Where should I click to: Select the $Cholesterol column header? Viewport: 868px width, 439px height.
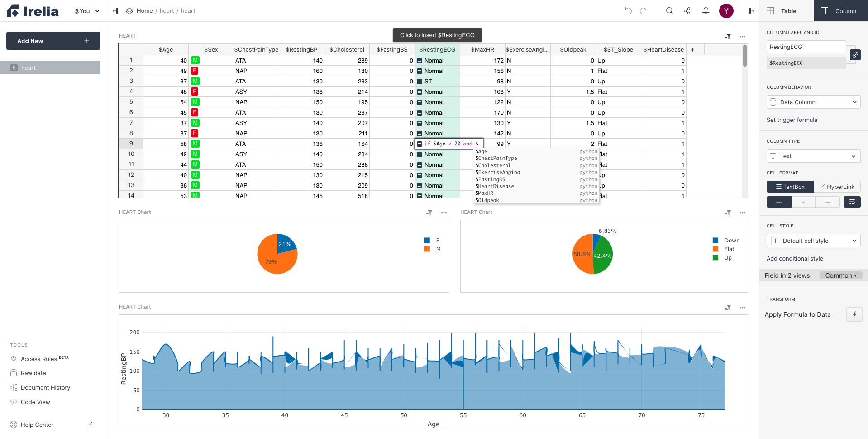click(x=347, y=50)
